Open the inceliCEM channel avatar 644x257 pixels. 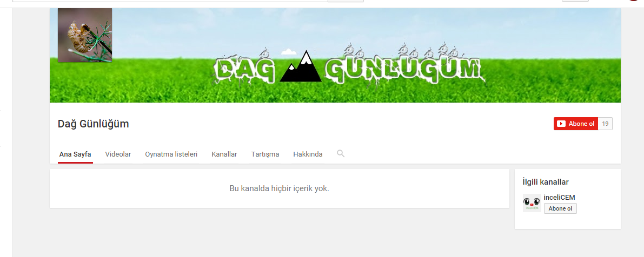532,203
